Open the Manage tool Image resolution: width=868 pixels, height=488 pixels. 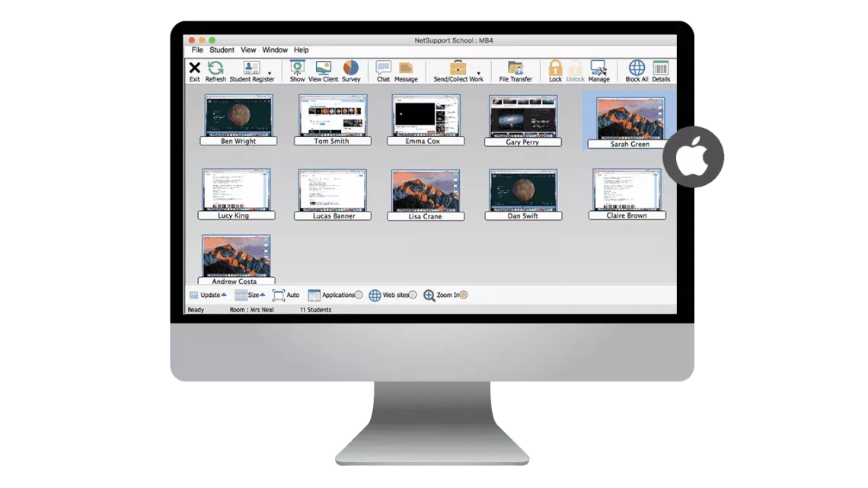598,69
